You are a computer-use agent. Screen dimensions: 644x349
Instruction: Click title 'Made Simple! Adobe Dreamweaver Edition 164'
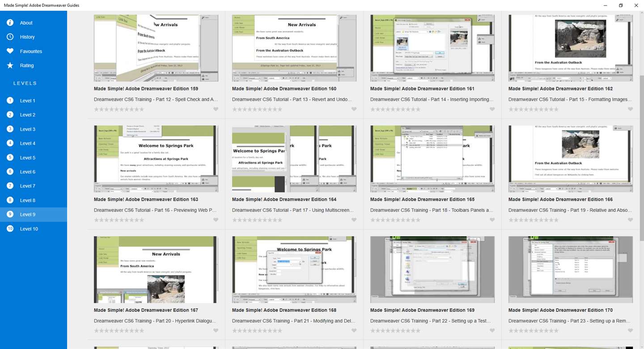(x=284, y=200)
